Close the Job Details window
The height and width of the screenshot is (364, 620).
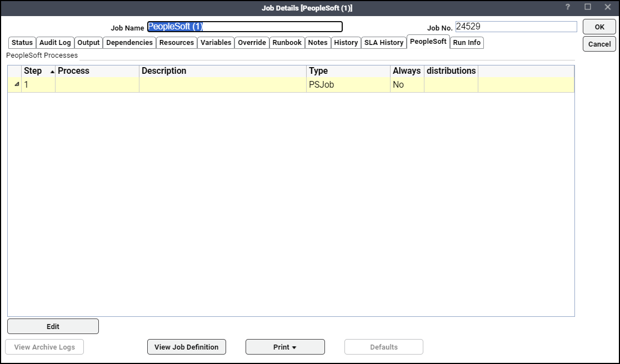(x=608, y=7)
